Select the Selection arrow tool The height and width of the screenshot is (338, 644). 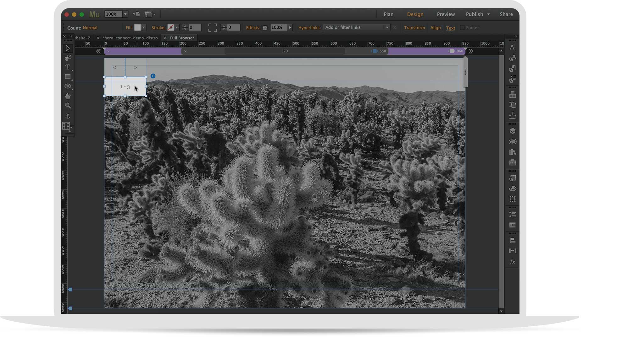[x=68, y=48]
